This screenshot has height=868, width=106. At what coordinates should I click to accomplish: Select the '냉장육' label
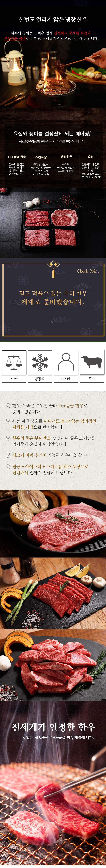[x=40, y=379]
